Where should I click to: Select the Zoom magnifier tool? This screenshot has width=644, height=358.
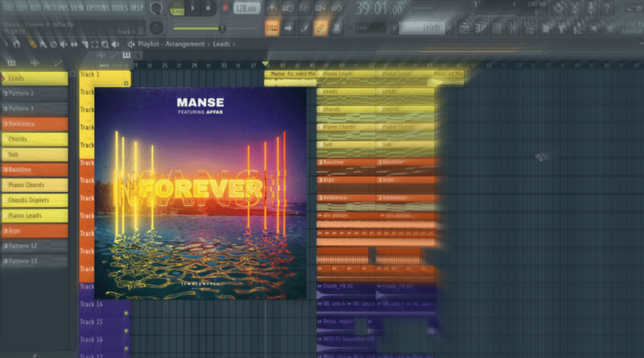point(105,44)
